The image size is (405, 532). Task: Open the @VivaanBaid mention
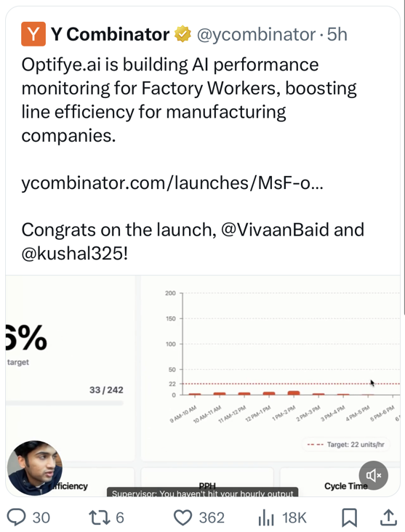click(275, 230)
